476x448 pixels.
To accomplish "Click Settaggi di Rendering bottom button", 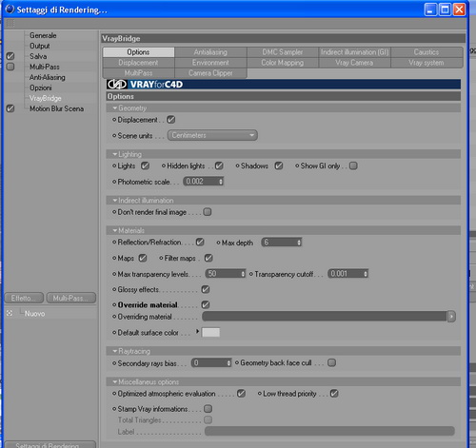I will point(50,444).
